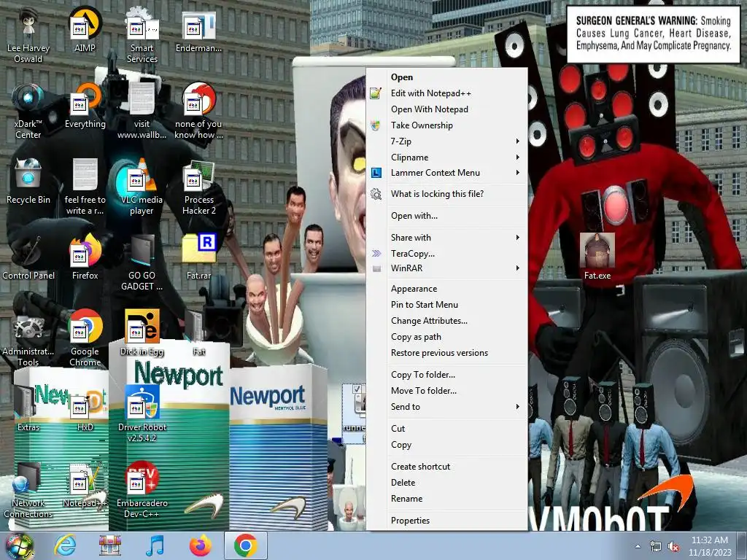
Task: Expand Lammer Context Menu submenu
Action: [x=455, y=173]
